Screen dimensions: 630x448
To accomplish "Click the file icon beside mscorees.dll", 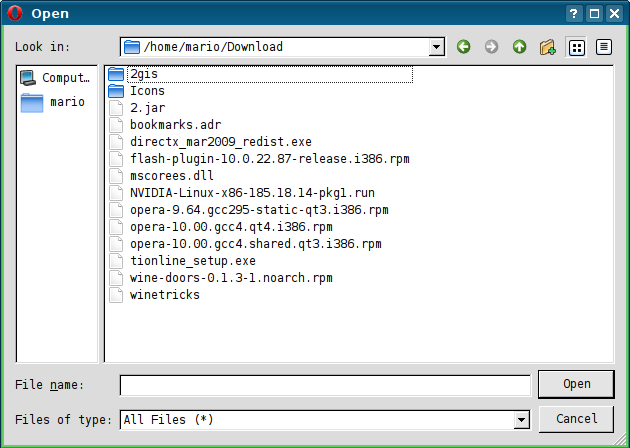I will [116, 176].
